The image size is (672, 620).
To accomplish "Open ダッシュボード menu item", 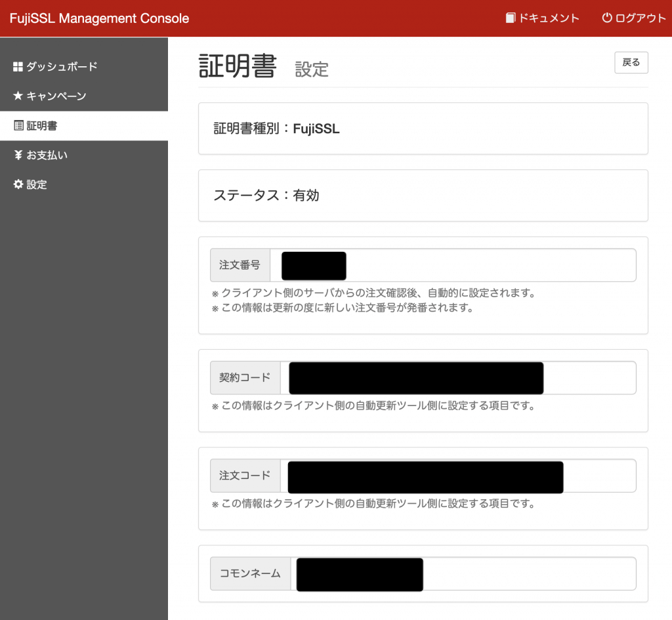I will [84, 66].
